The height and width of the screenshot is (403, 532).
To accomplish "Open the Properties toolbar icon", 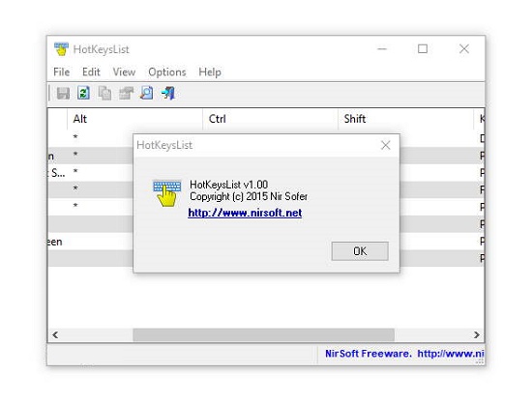I will coord(126,93).
